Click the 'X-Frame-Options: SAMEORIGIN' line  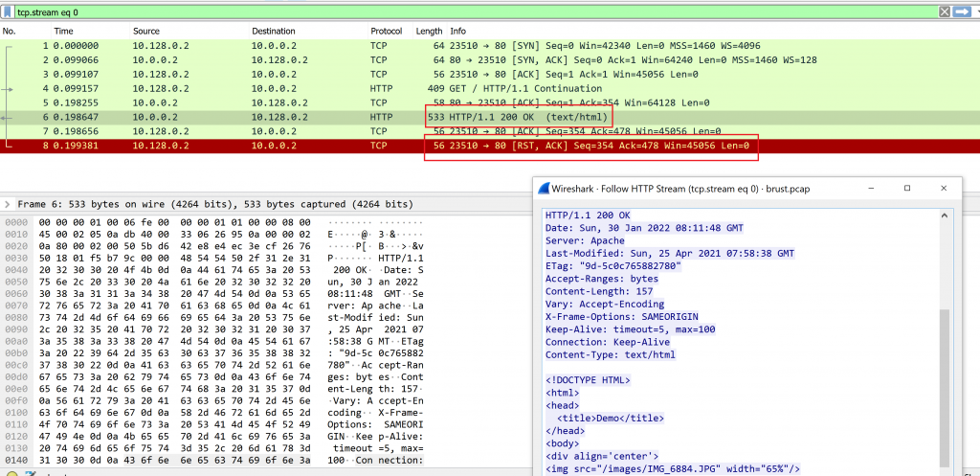pos(621,316)
